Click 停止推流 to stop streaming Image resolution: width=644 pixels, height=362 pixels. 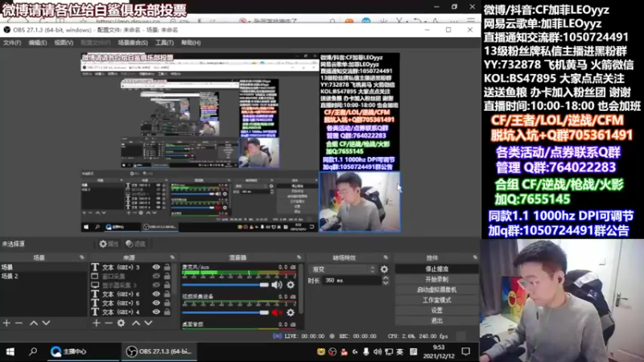[x=436, y=269]
